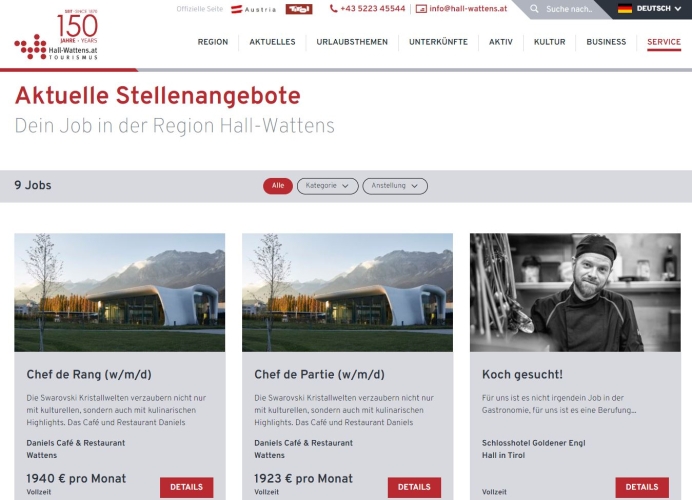Viewport: 692px width, 500px height.
Task: Click DETAILS for Chef de Rang job
Action: 187,487
